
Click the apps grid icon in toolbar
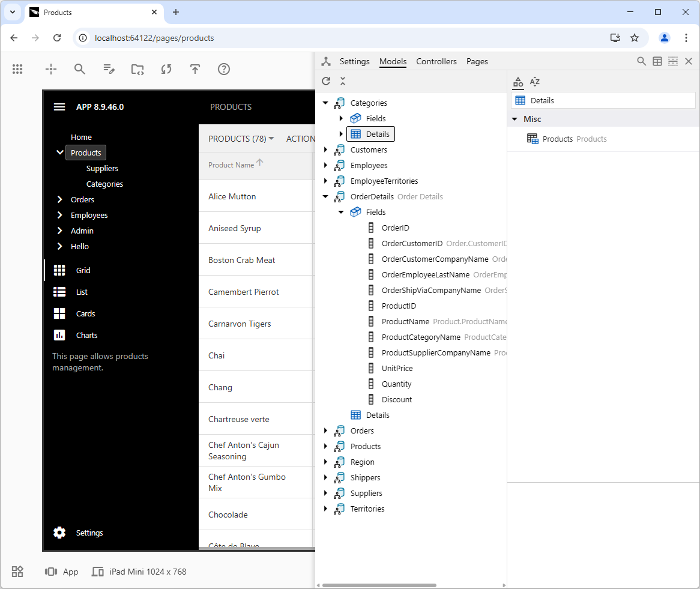pos(17,69)
